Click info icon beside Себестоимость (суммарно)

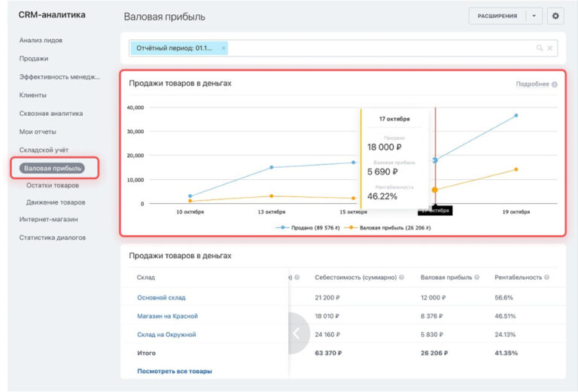click(x=401, y=277)
